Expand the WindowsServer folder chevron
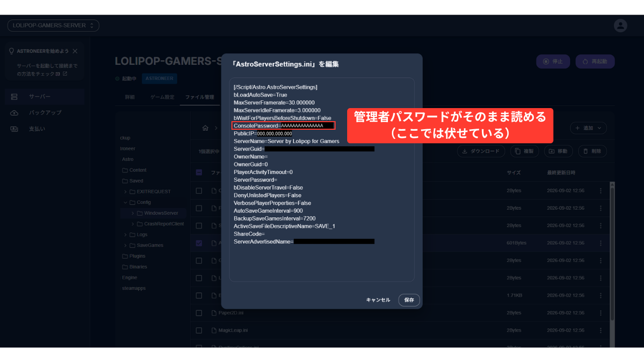This screenshot has width=644, height=362. [x=133, y=213]
